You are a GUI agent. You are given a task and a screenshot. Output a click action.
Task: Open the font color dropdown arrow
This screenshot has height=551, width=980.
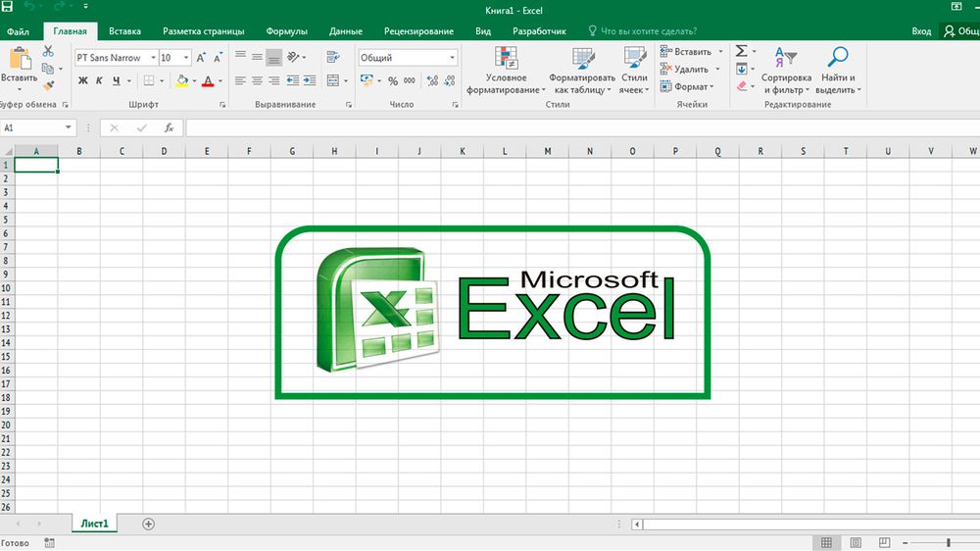click(220, 80)
